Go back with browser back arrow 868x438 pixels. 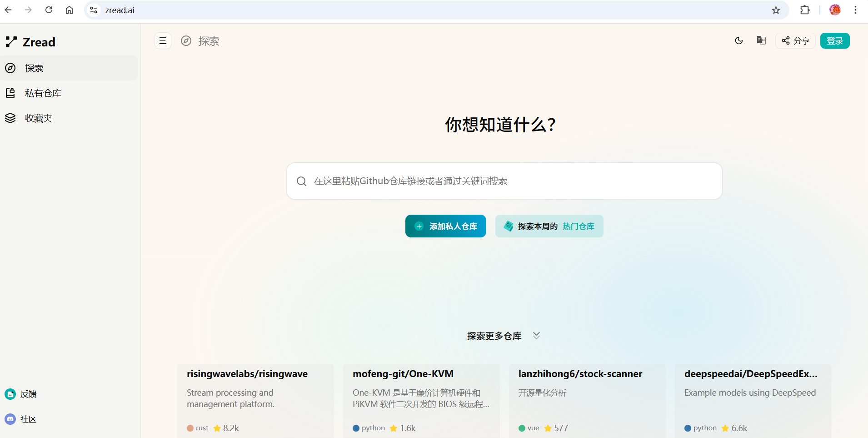click(x=8, y=10)
